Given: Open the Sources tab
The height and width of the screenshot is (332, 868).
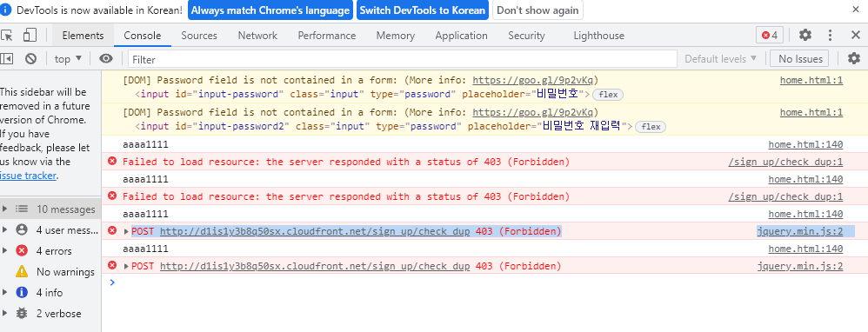Looking at the screenshot, I should 199,36.
